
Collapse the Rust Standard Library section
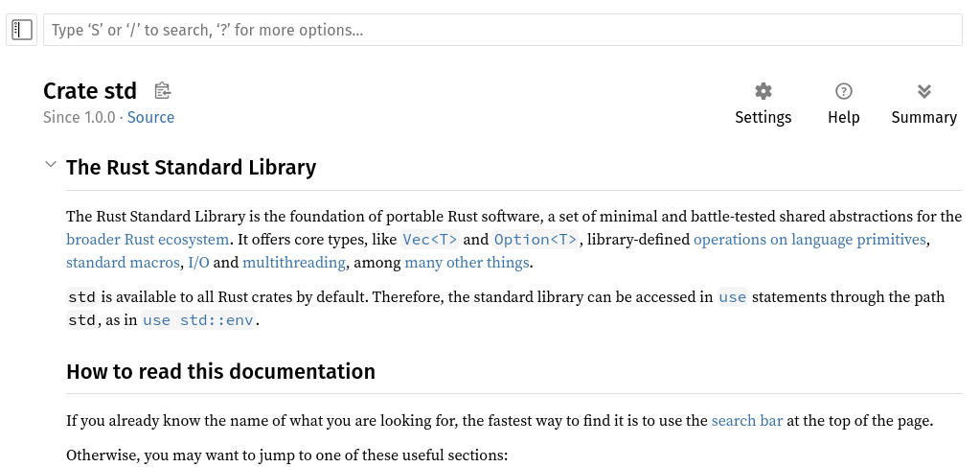point(51,166)
